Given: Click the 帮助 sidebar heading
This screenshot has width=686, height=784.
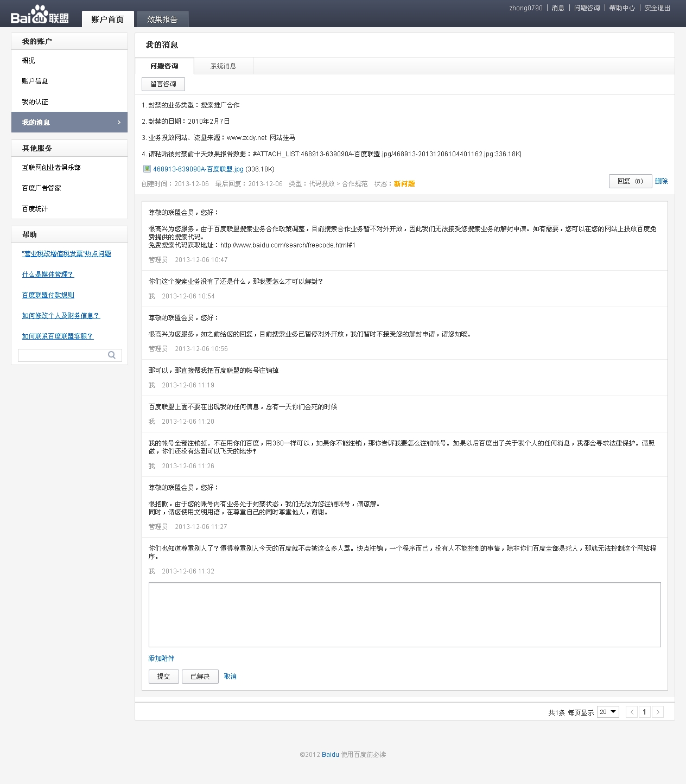Looking at the screenshot, I should (x=29, y=234).
